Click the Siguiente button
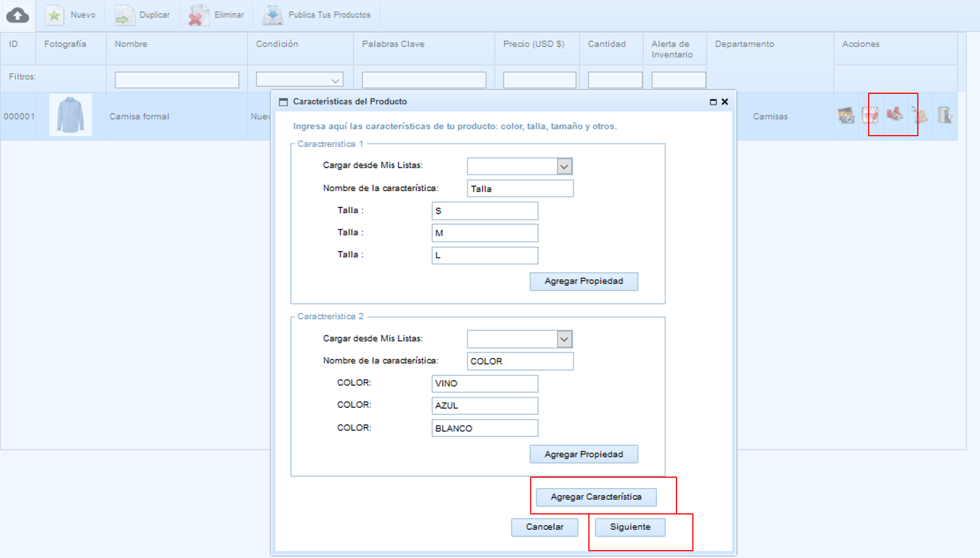This screenshot has width=980, height=558. point(630,527)
